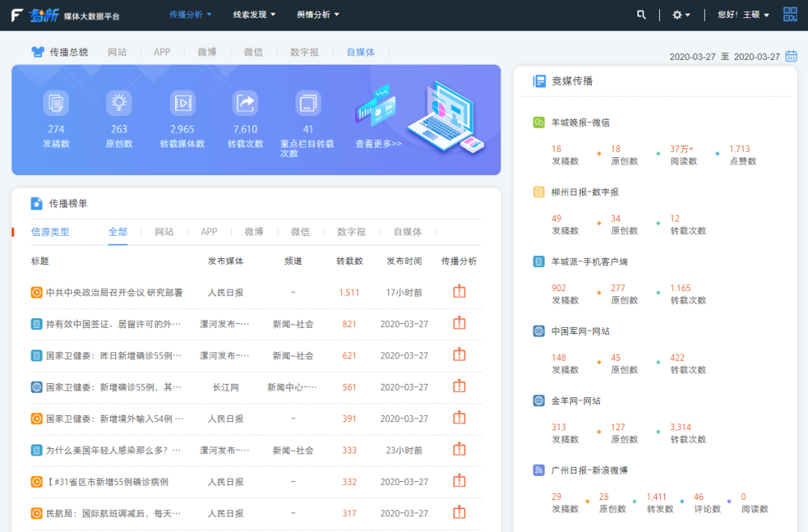Open the settings gear dropdown

click(681, 15)
